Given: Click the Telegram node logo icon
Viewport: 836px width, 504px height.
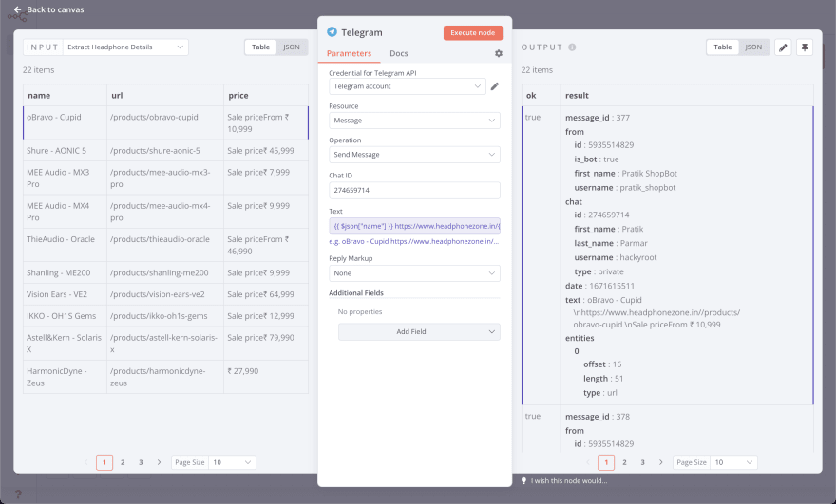Looking at the screenshot, I should [x=332, y=32].
